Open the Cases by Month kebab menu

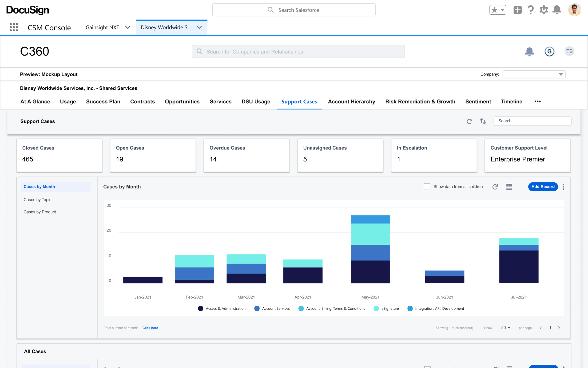(x=563, y=187)
